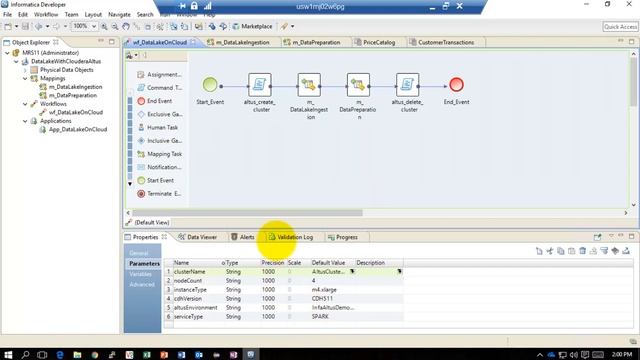Image resolution: width=640 pixels, height=360 pixels.
Task: Open the Validation Log tab
Action: [291, 237]
